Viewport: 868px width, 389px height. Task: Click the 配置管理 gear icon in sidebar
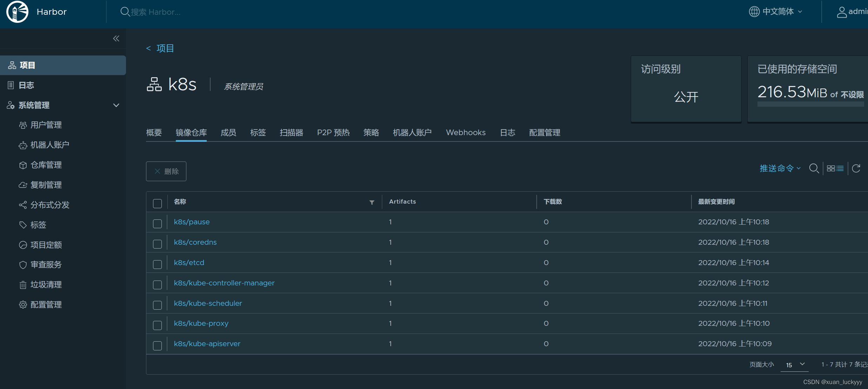tap(23, 305)
